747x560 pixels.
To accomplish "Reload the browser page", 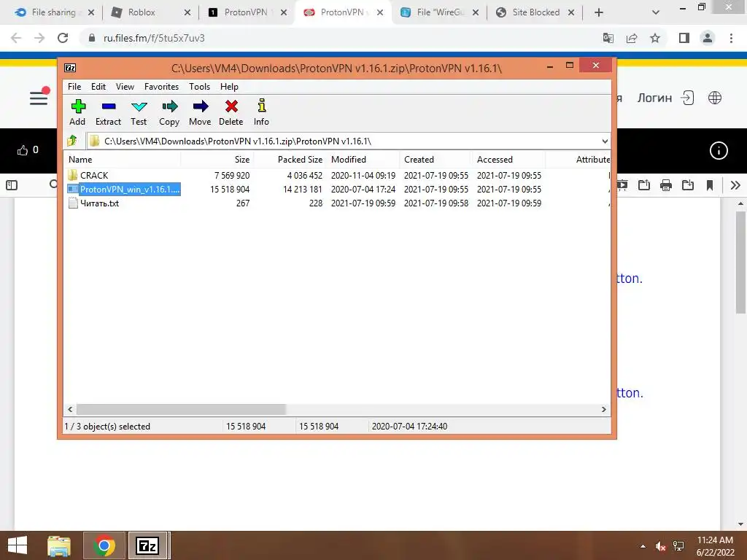I will 63,38.
